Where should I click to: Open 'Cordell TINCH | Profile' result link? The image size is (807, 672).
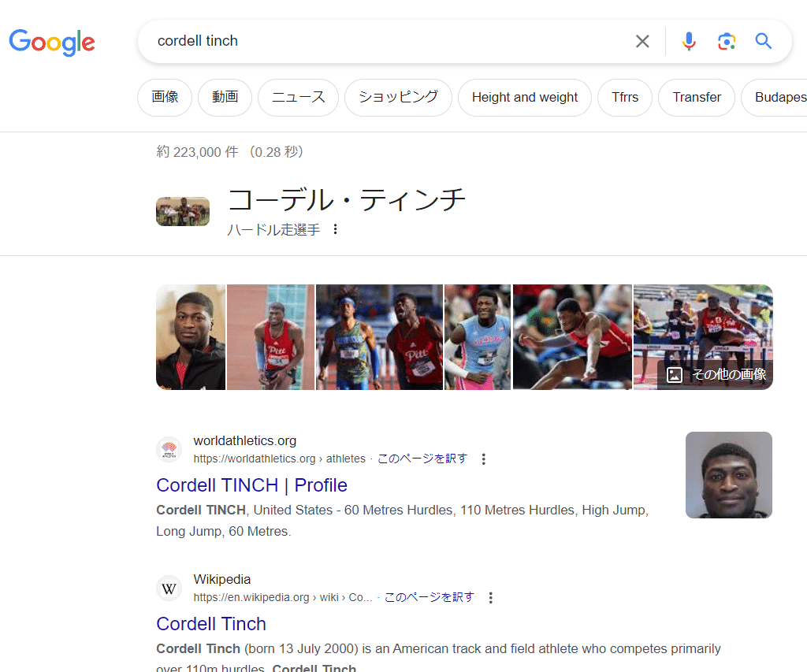[251, 485]
